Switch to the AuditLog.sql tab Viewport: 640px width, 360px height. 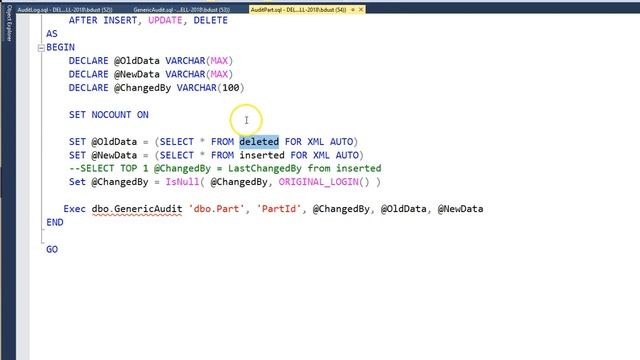[x=64, y=9]
